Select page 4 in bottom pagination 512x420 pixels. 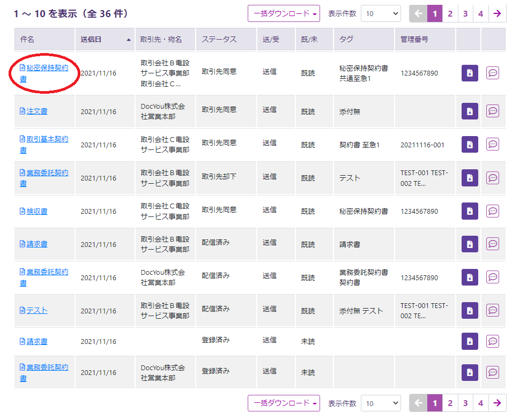pos(481,403)
